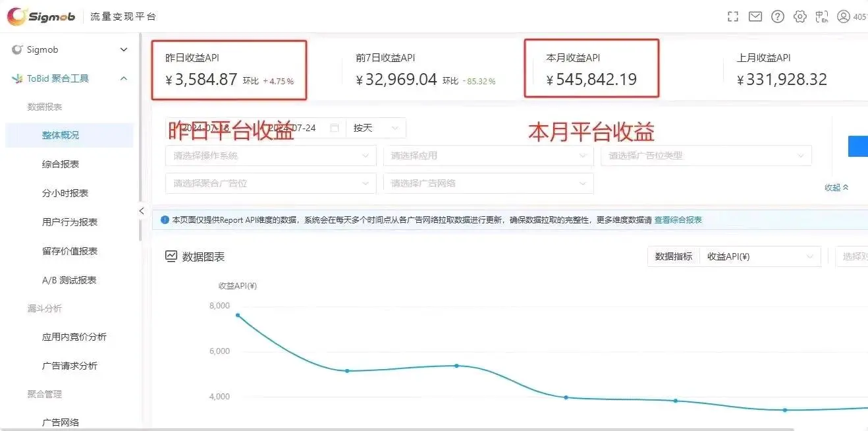Viewport: 868px width, 431px height.
Task: Open 综合报表 in sidebar
Action: pos(61,164)
